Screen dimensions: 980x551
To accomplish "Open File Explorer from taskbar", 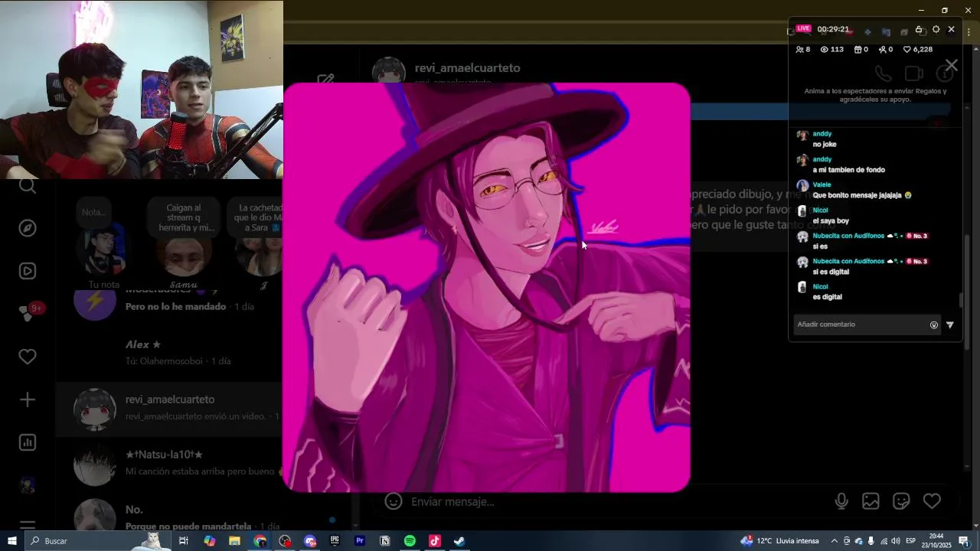I will [x=234, y=541].
